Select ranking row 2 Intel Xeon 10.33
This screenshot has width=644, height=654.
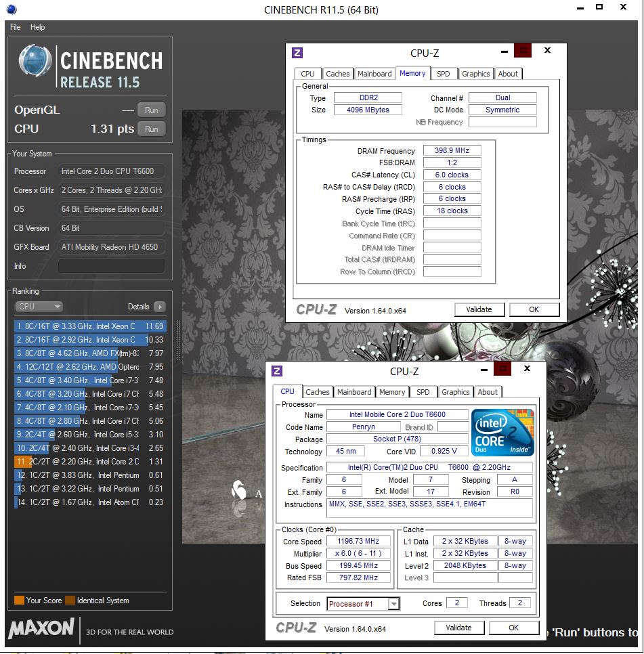coord(90,340)
